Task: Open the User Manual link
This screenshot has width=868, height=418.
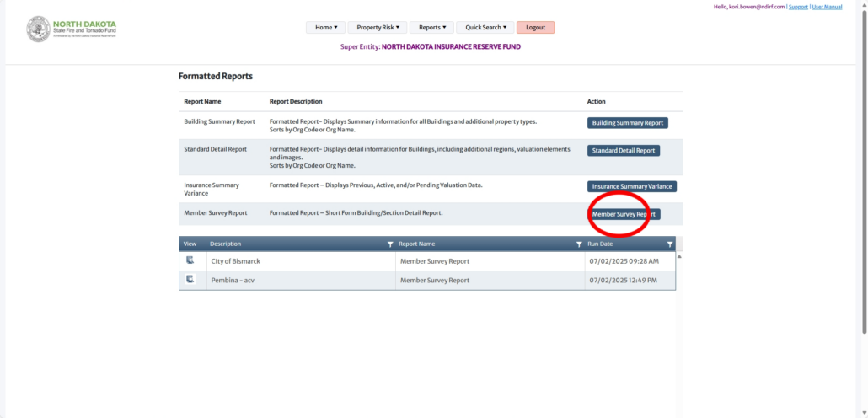Action: [827, 7]
